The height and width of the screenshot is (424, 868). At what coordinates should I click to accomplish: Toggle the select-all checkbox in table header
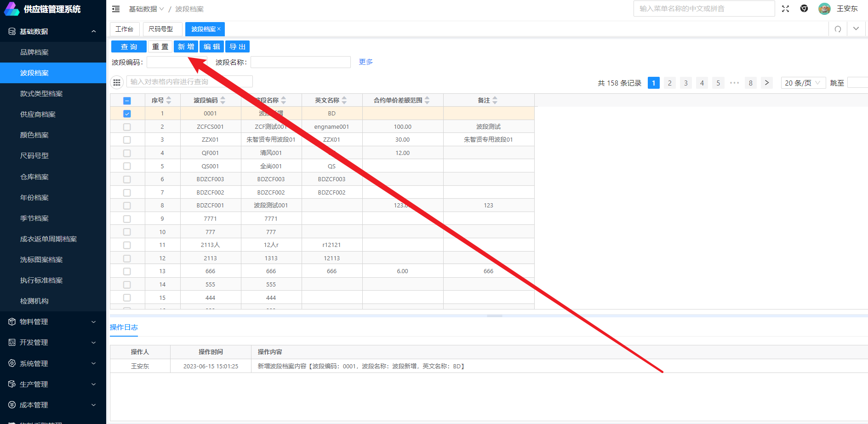127,101
